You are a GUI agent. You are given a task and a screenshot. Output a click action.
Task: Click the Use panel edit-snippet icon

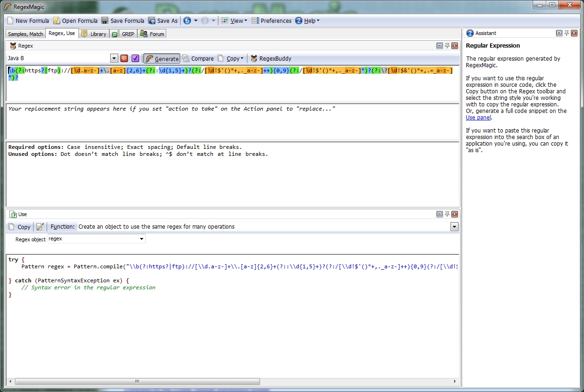[40, 227]
